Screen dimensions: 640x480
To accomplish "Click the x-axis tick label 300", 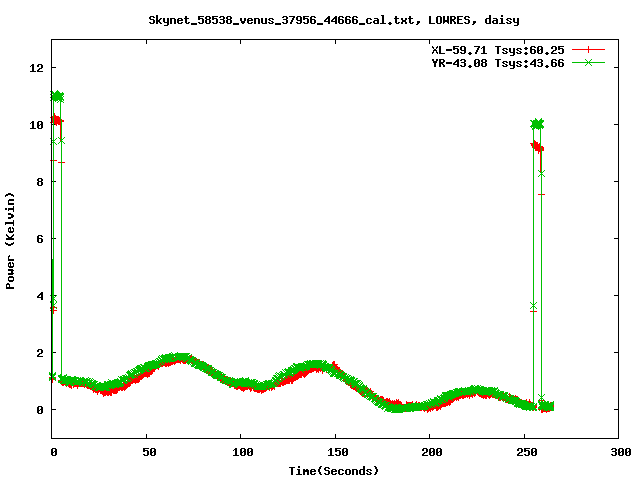I will pyautogui.click(x=621, y=452).
